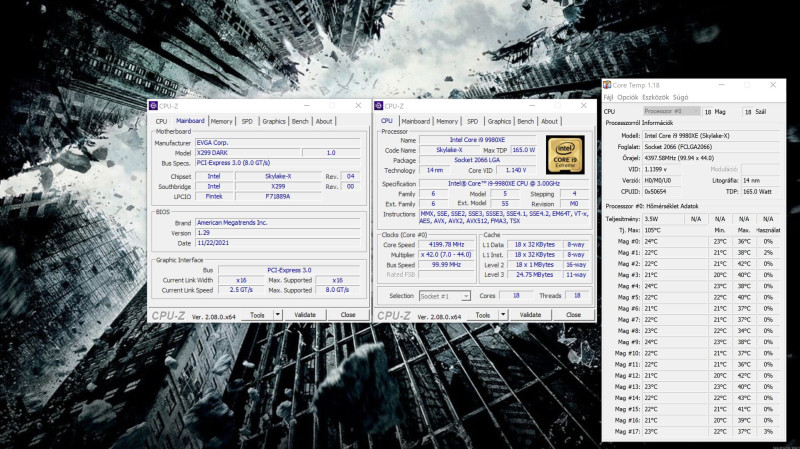This screenshot has height=449, width=800.
Task: Click Intel Core i9-9980XE CPU @ 3.00GHz specification field
Action: (x=504, y=184)
